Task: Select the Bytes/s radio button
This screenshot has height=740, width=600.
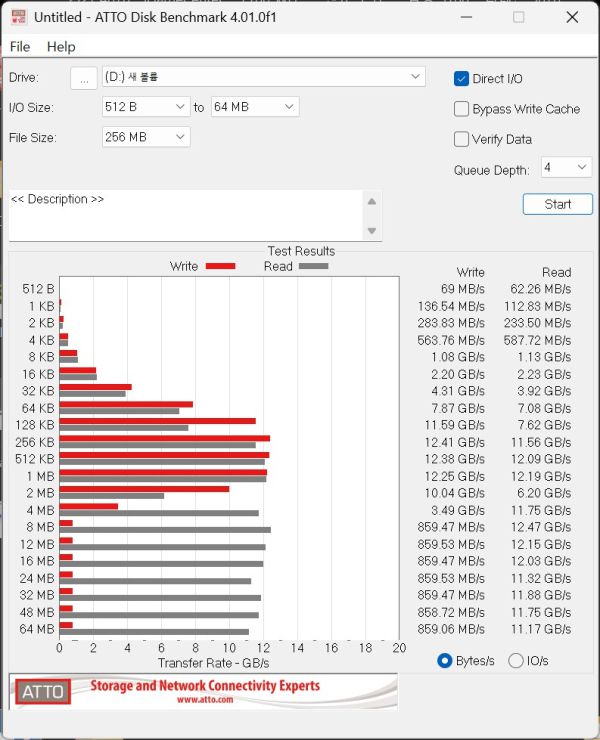Action: tap(444, 661)
